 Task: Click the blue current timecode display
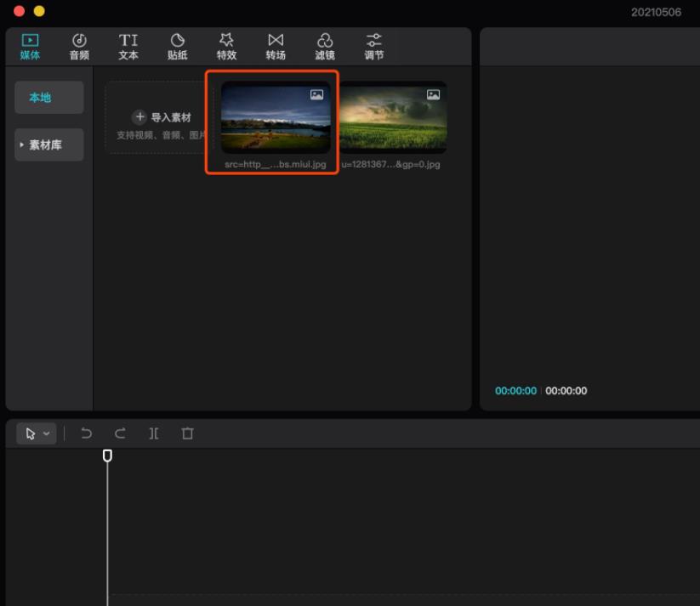pyautogui.click(x=515, y=391)
